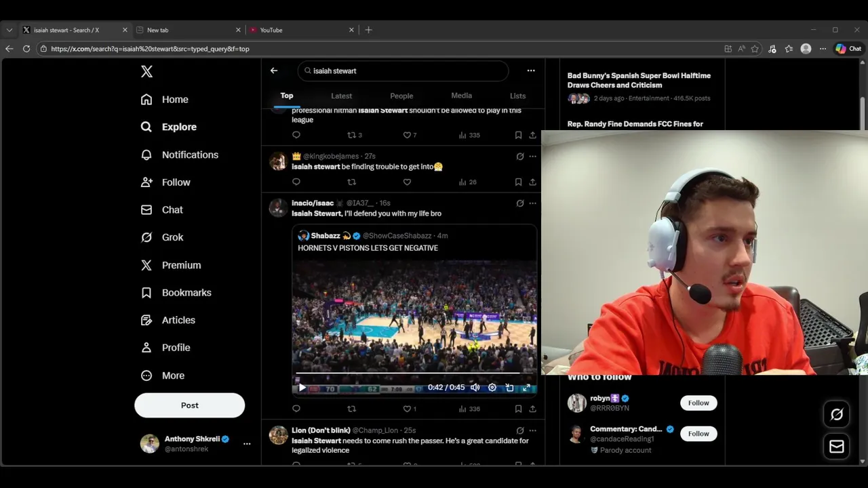
Task: Enter fullscreen for the video
Action: click(526, 388)
